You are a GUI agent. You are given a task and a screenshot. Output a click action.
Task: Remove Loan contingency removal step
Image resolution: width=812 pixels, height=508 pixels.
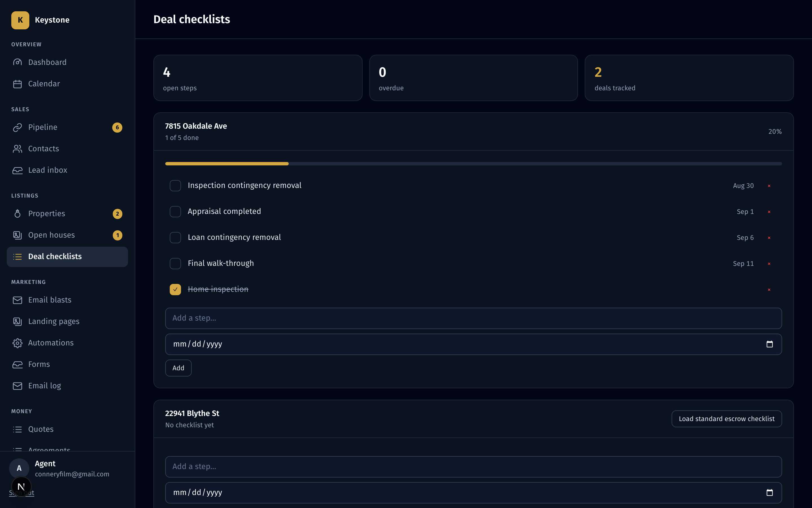click(x=769, y=238)
